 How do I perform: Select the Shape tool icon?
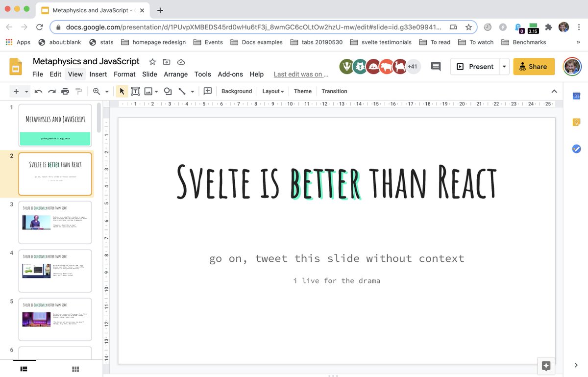click(x=168, y=91)
